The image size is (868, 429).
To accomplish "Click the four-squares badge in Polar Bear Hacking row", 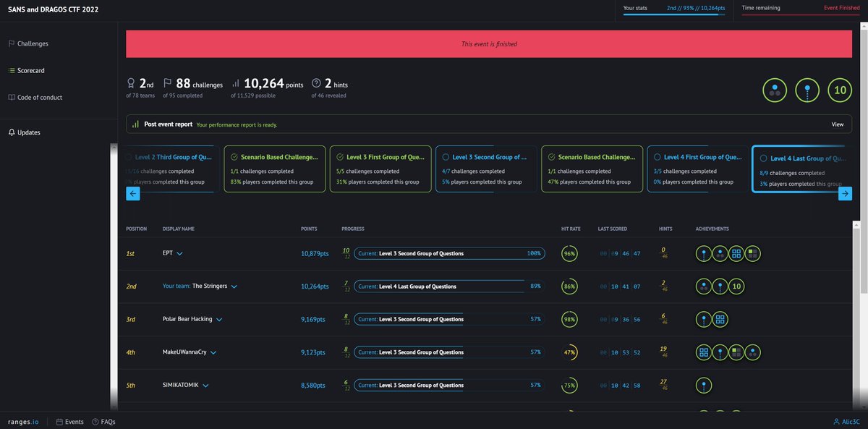I will click(x=720, y=319).
